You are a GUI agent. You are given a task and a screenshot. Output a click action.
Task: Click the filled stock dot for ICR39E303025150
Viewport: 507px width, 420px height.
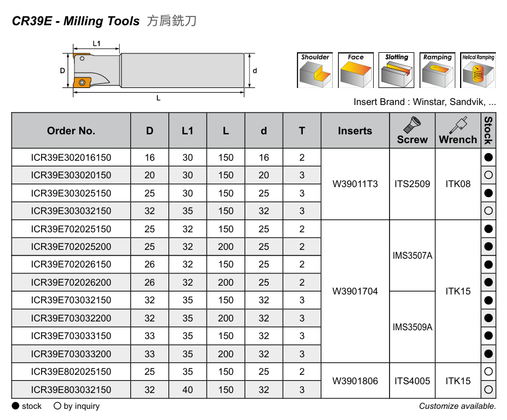488,193
